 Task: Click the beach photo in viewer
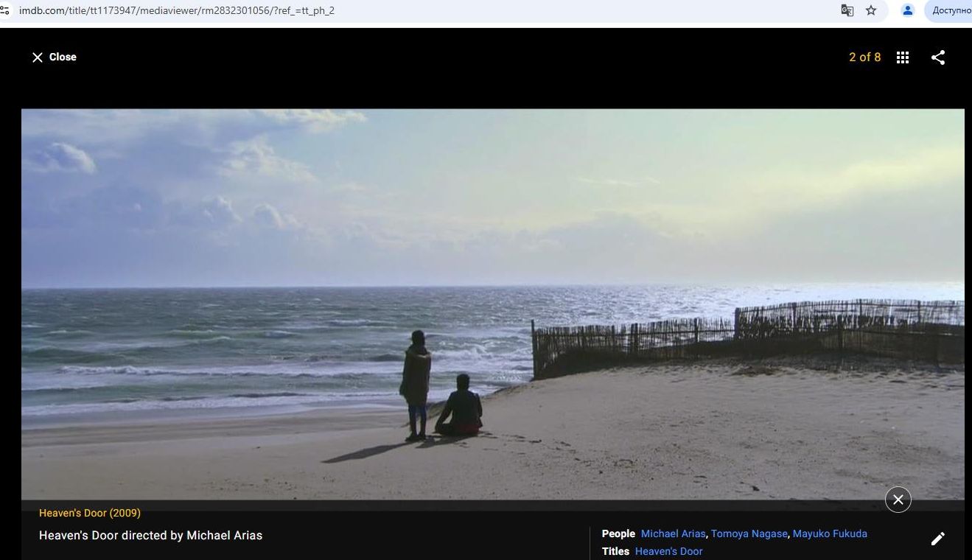(x=492, y=304)
